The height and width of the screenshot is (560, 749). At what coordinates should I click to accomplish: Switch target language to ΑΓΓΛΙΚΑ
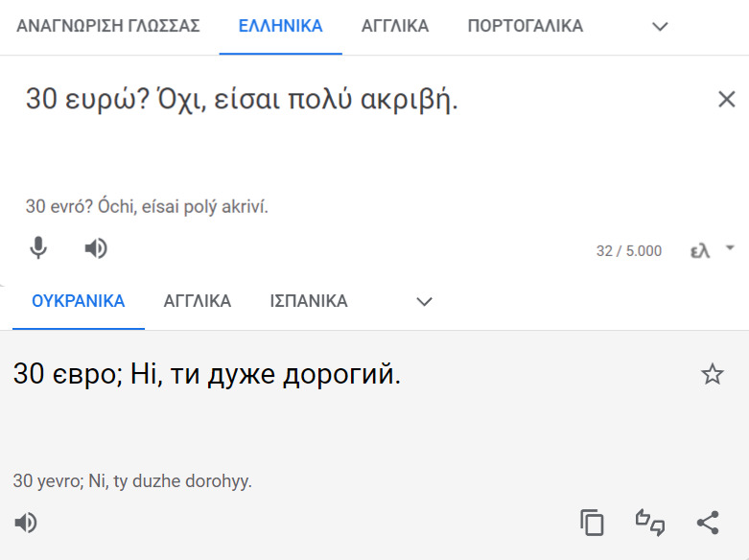click(x=198, y=301)
